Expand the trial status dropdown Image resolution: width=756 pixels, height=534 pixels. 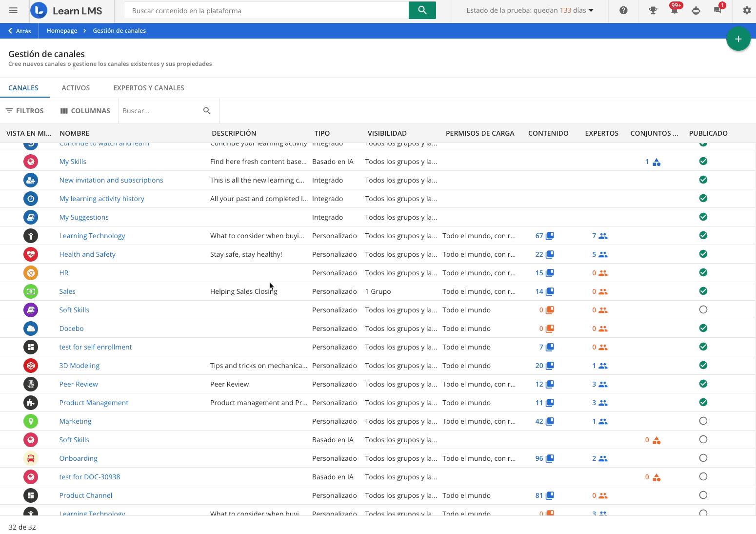tap(530, 10)
